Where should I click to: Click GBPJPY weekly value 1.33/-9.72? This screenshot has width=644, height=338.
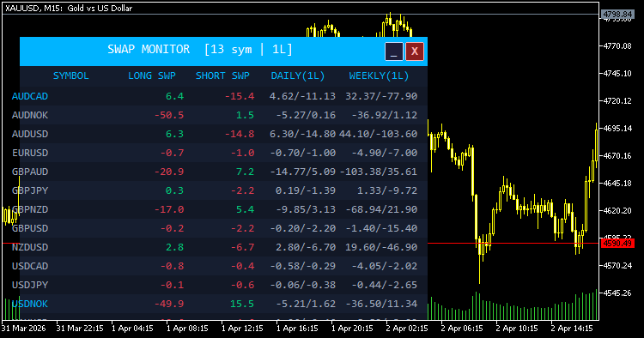(387, 190)
